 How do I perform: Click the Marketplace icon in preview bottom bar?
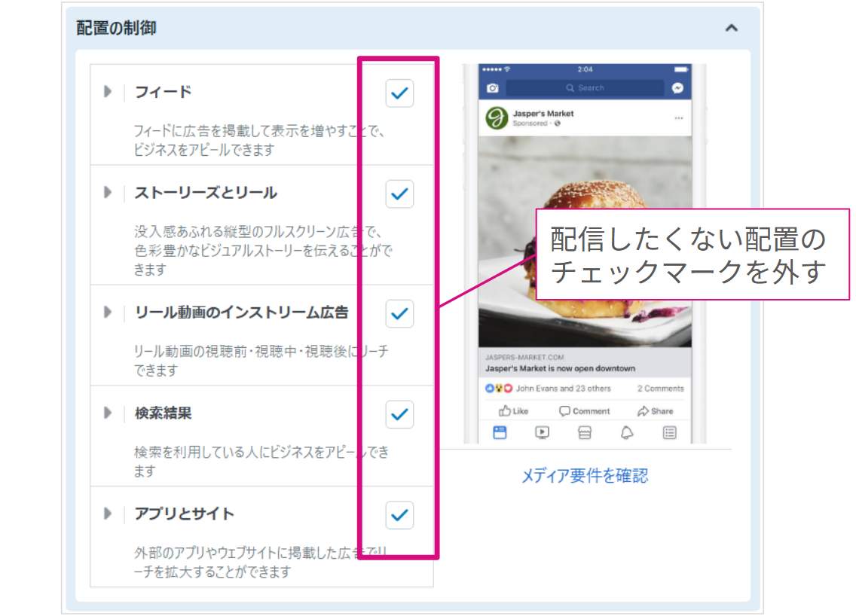point(584,432)
